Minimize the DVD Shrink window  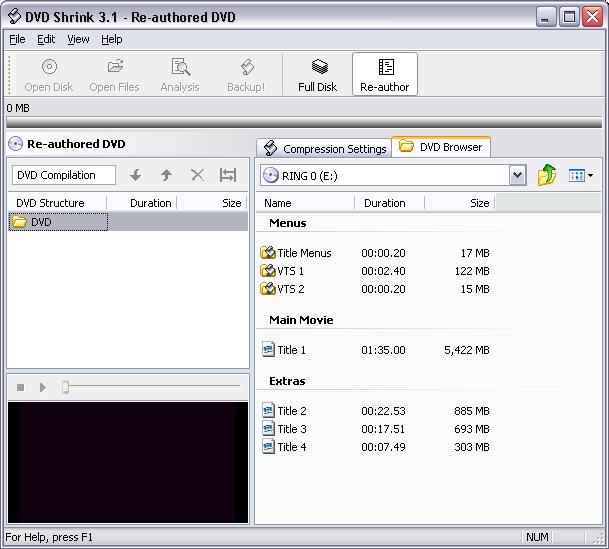545,17
